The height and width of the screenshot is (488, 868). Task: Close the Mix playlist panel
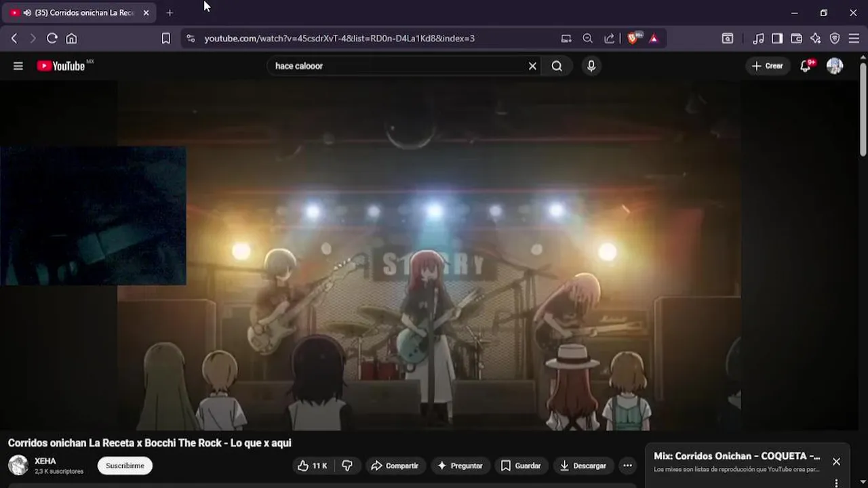tap(836, 462)
